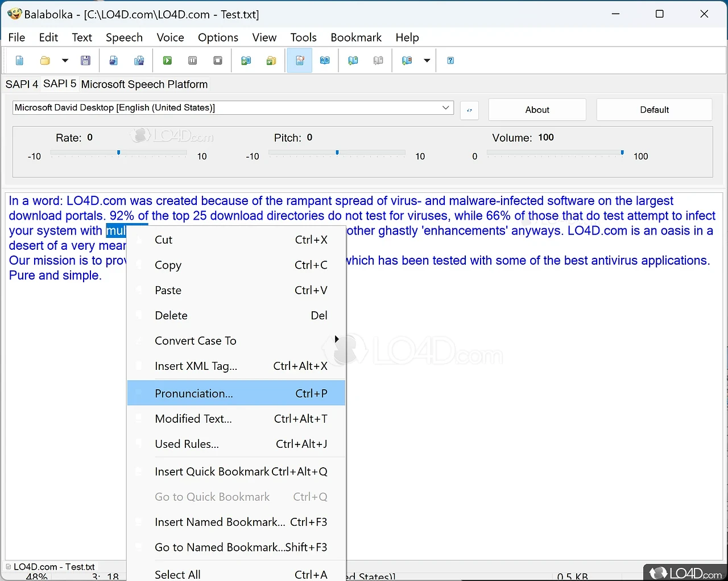Viewport: 728px width, 581px height.
Task: Select Pronunciation in the context menu
Action: pos(236,393)
